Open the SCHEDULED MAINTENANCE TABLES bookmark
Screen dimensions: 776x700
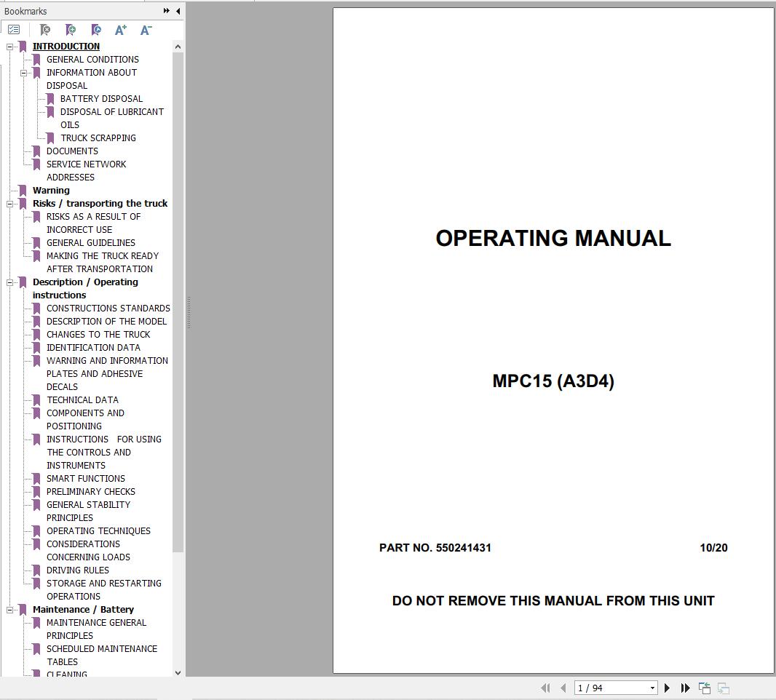[101, 656]
